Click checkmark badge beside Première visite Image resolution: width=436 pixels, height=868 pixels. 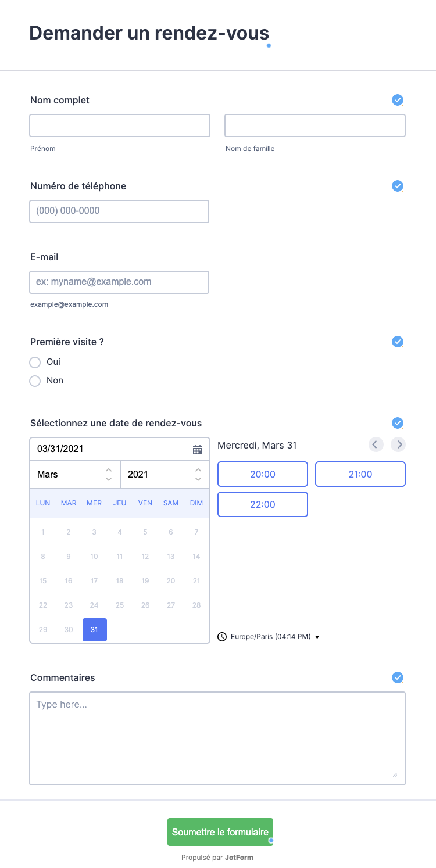click(398, 342)
